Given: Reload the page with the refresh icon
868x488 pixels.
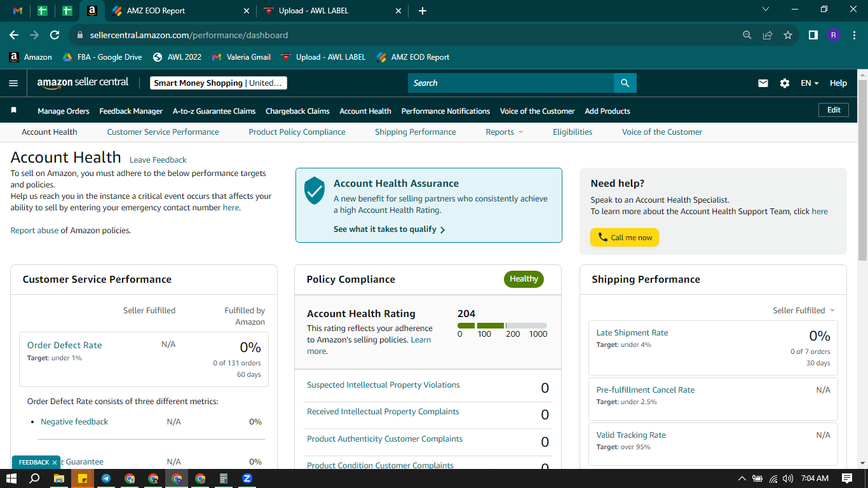Looking at the screenshot, I should tap(55, 35).
